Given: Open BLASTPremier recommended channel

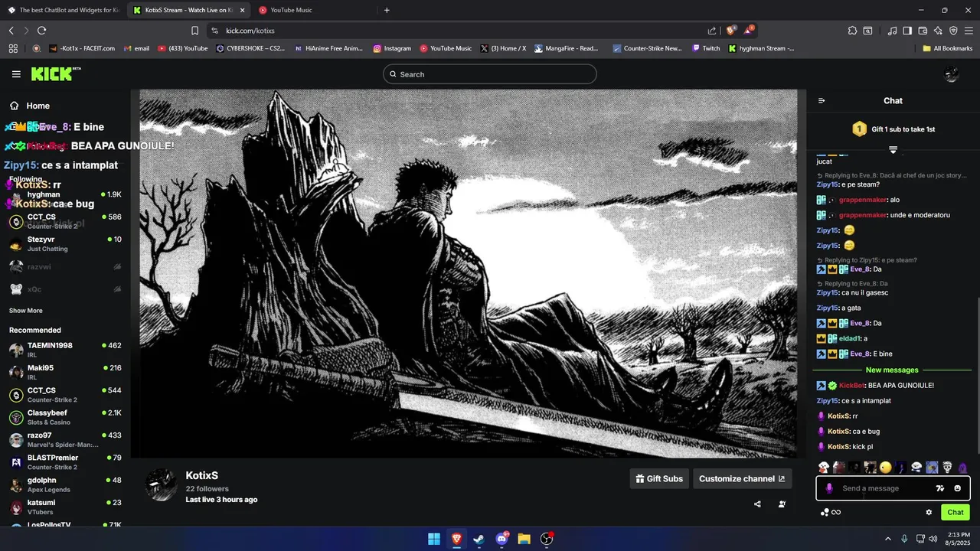Looking at the screenshot, I should [65, 462].
